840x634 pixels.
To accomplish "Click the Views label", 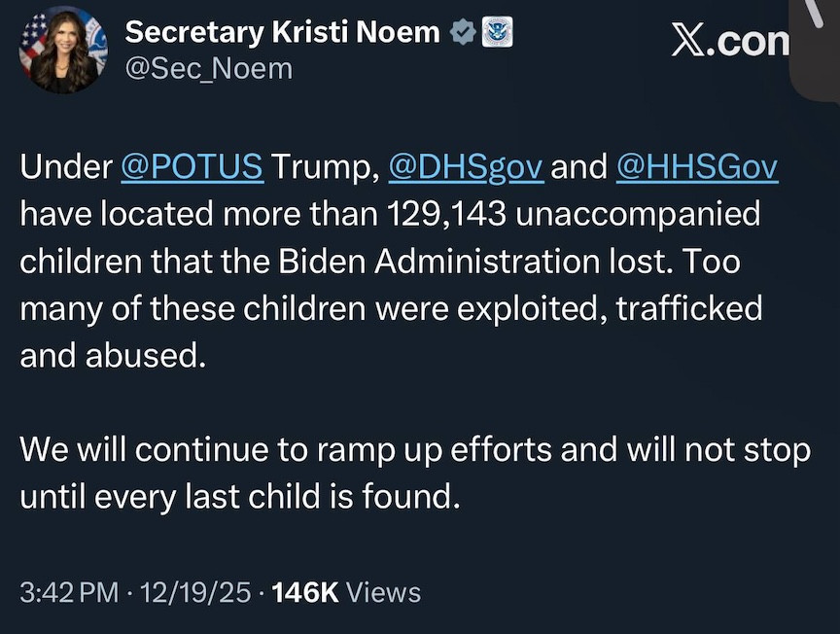I will tap(384, 591).
